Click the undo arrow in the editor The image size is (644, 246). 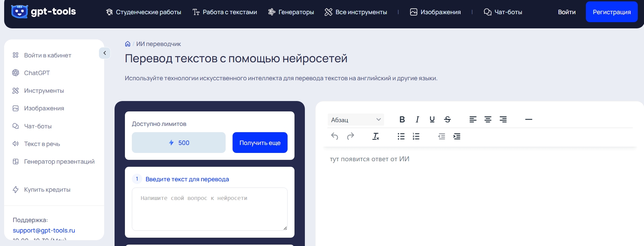(x=335, y=136)
